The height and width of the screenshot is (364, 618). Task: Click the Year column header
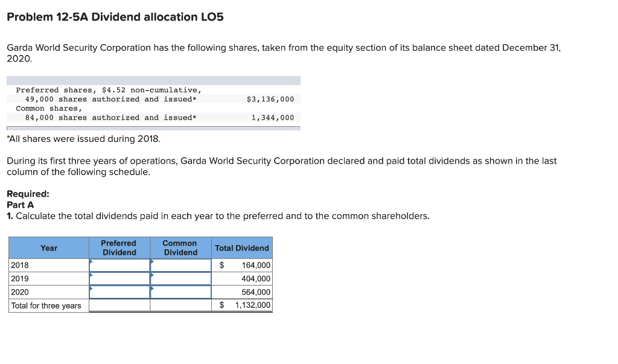(x=49, y=248)
